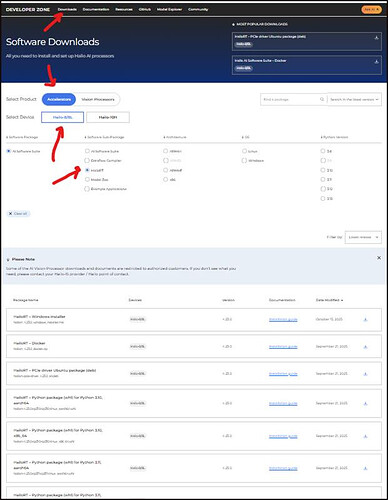Download the HailoRT Docker package

pyautogui.click(x=365, y=347)
